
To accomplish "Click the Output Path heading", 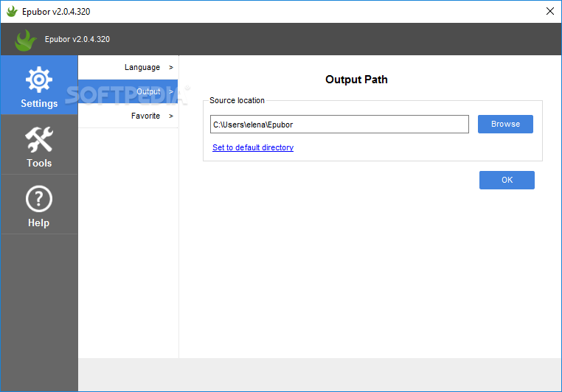I will coord(356,79).
